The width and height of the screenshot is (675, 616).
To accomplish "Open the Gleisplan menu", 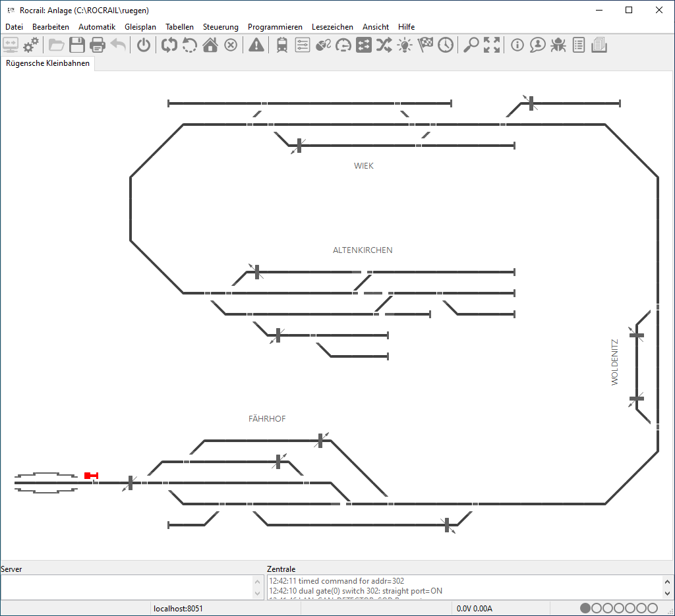I will pyautogui.click(x=140, y=27).
